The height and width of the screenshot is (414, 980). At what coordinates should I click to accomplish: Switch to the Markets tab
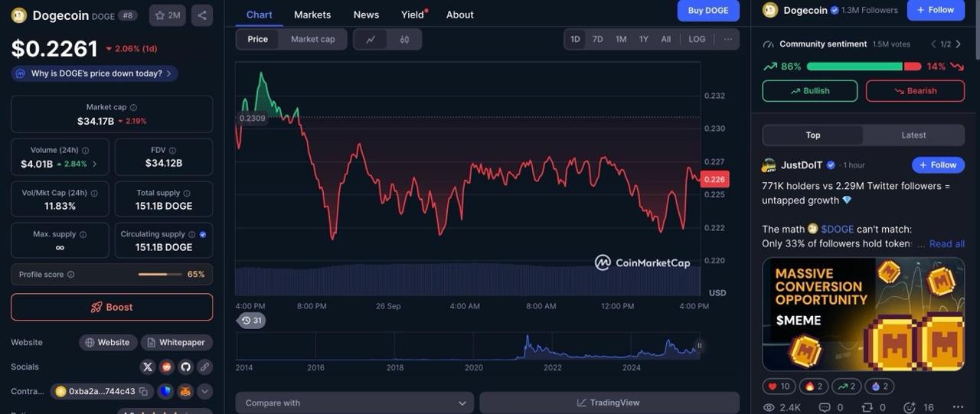point(312,15)
